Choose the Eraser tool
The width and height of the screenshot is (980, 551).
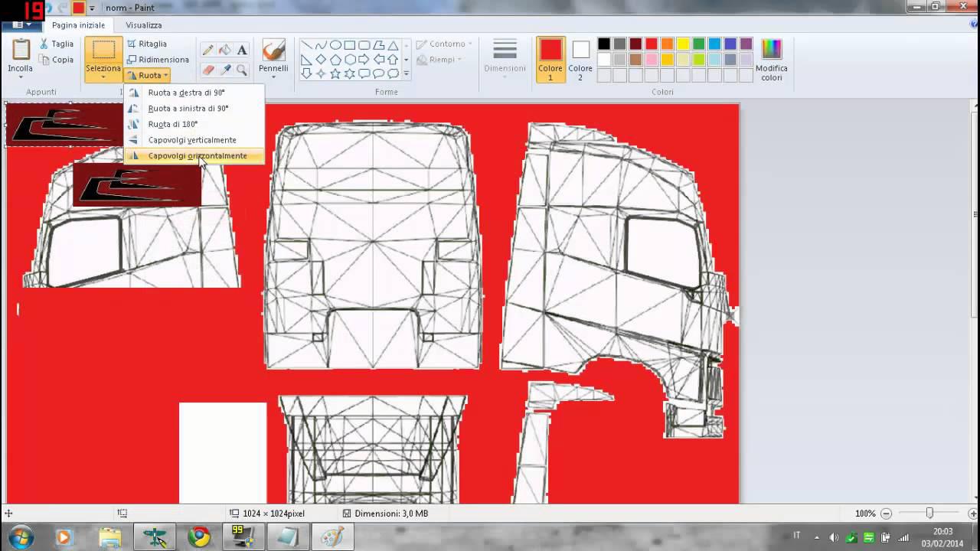click(x=207, y=70)
